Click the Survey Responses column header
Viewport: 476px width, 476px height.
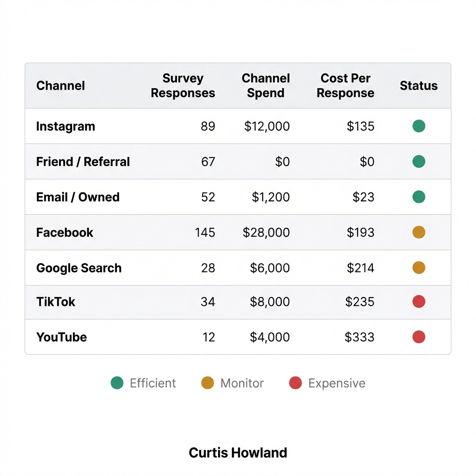tap(183, 86)
